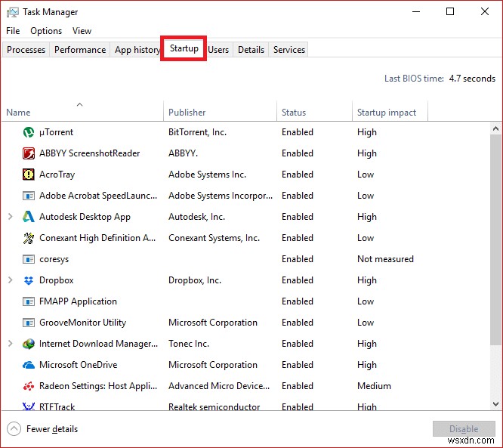Click the BitTorrent, Inc. publisher cell
Screen dimensions: 503x448
coord(197,132)
